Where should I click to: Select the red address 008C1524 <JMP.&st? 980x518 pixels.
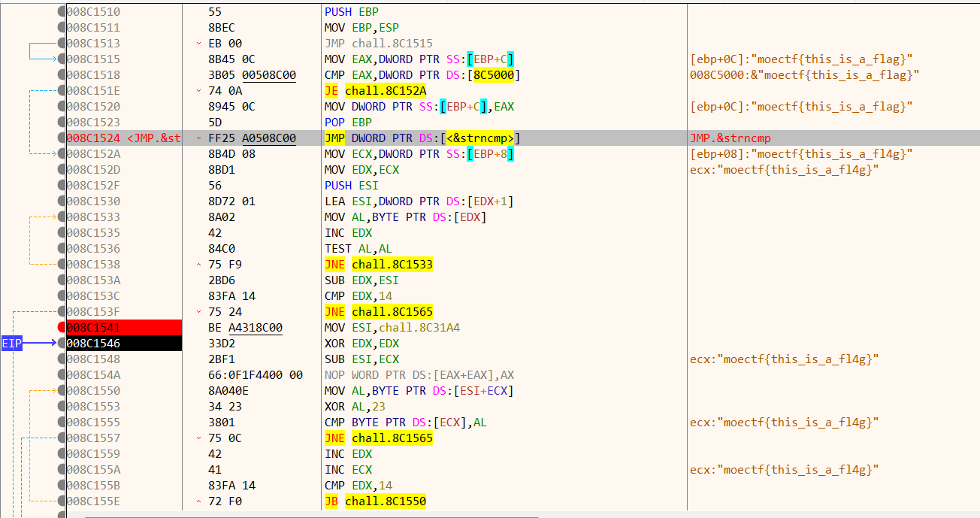pyautogui.click(x=124, y=138)
